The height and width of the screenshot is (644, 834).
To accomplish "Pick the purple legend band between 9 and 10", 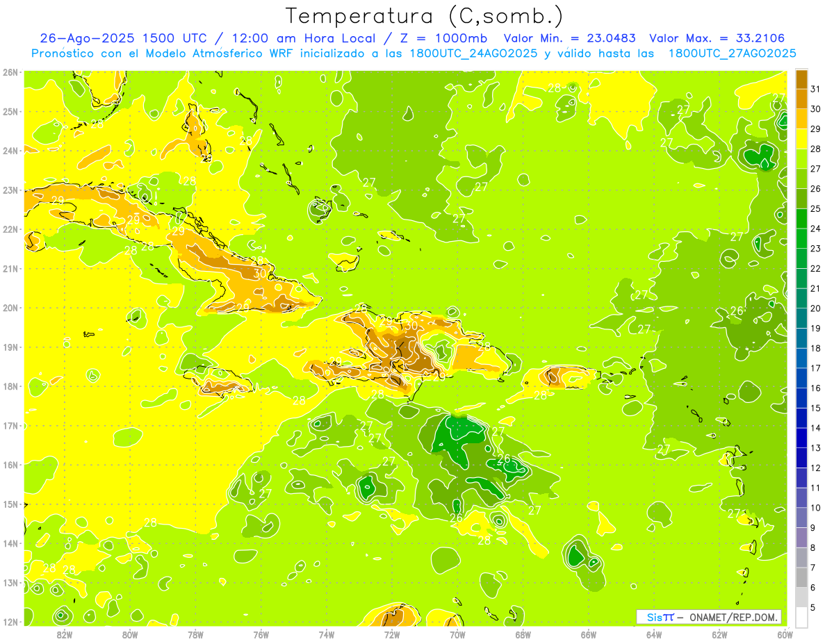I will tap(801, 518).
